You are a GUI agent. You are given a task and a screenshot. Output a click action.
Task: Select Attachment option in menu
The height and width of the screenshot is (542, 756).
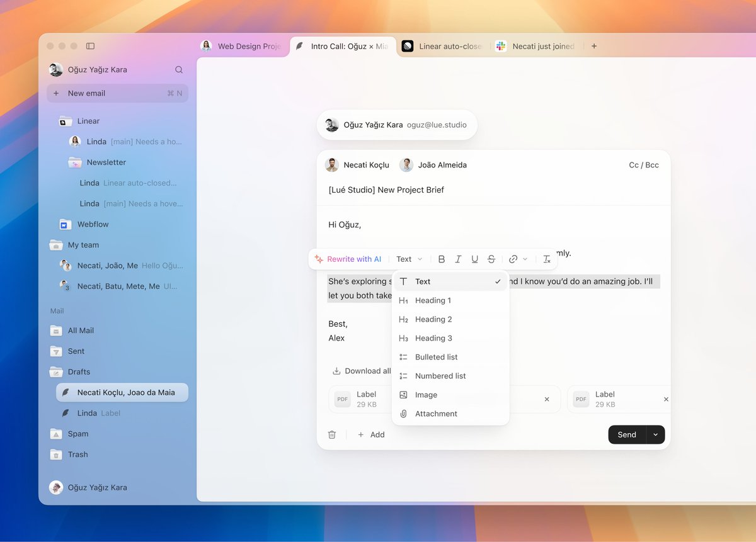coord(450,414)
